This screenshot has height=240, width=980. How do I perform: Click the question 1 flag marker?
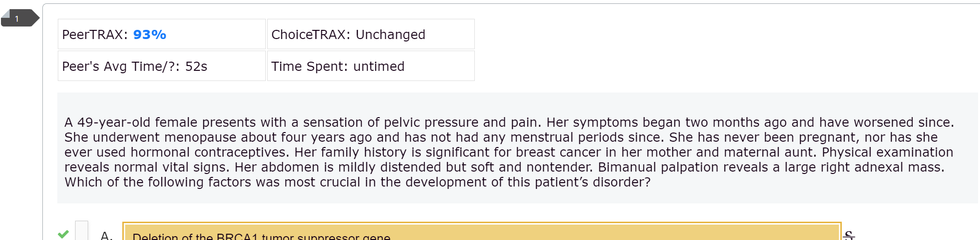(x=20, y=18)
